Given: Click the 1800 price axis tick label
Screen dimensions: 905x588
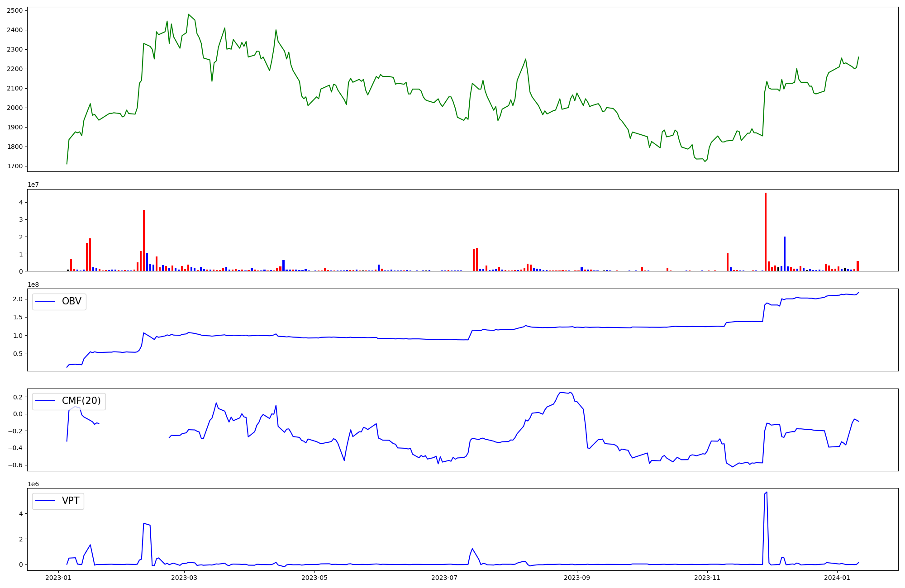Looking at the screenshot, I should pos(14,147).
